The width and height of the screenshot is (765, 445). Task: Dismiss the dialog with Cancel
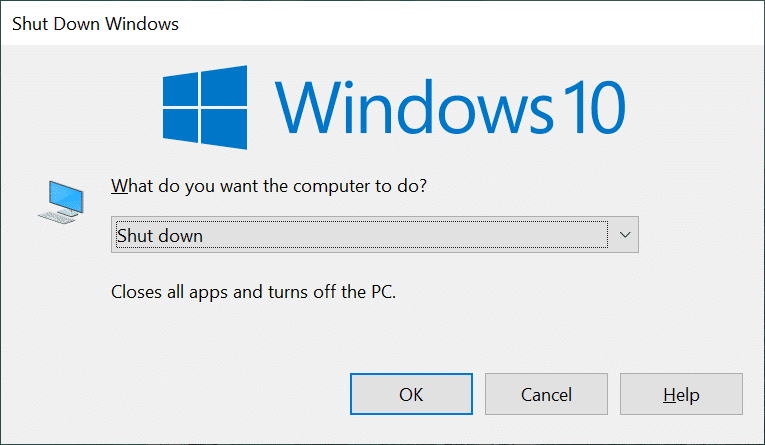(546, 394)
